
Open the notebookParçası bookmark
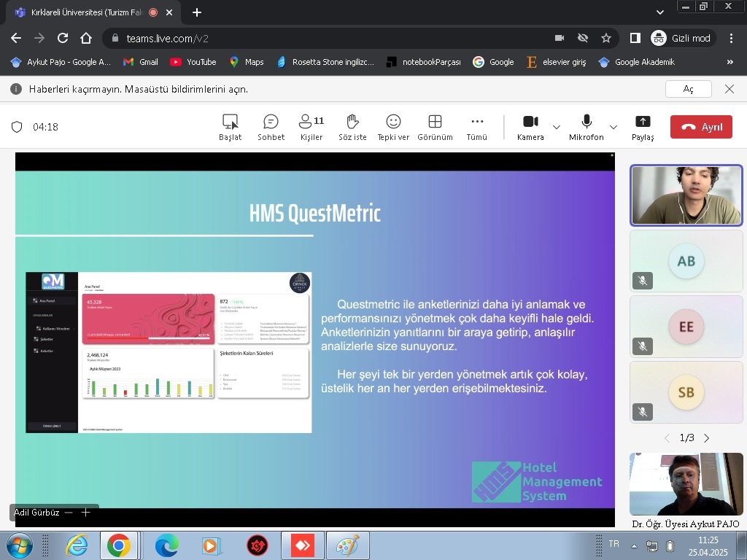point(424,62)
